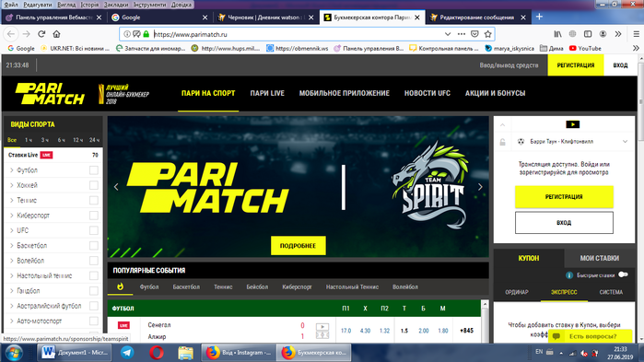Click the video stream play icon in sidebar
The height and width of the screenshot is (362, 644).
click(x=572, y=124)
